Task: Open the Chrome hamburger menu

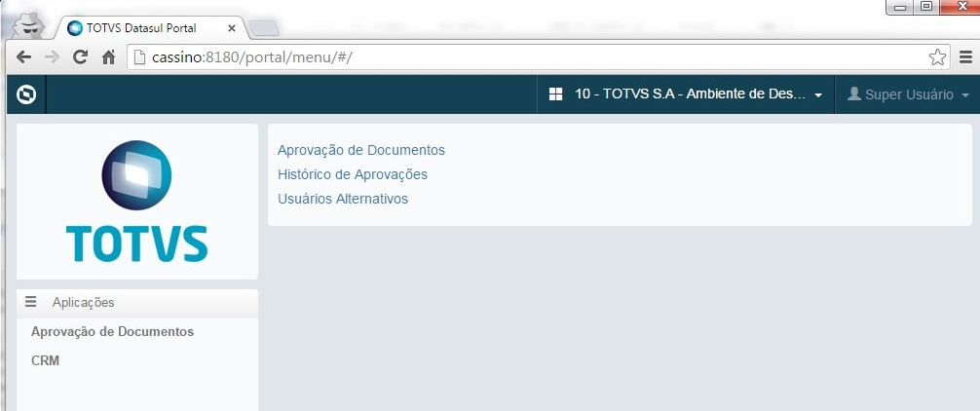Action: tap(965, 57)
